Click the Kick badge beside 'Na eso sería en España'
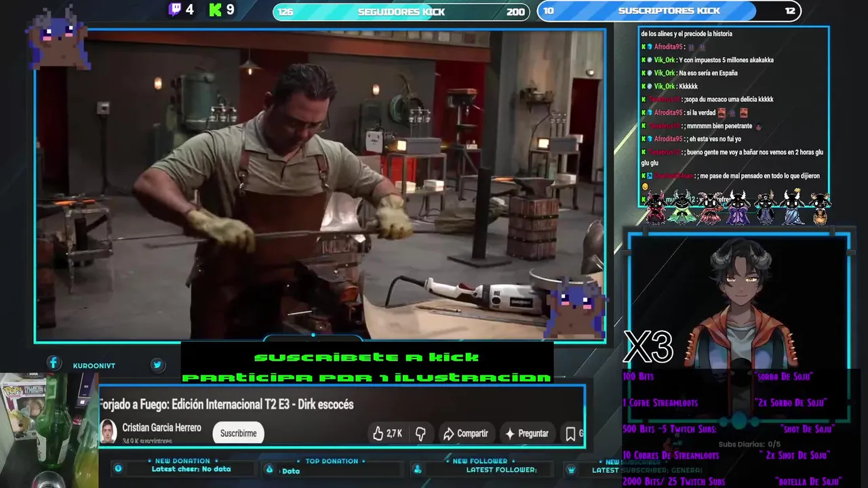The height and width of the screenshot is (488, 868). (x=644, y=73)
